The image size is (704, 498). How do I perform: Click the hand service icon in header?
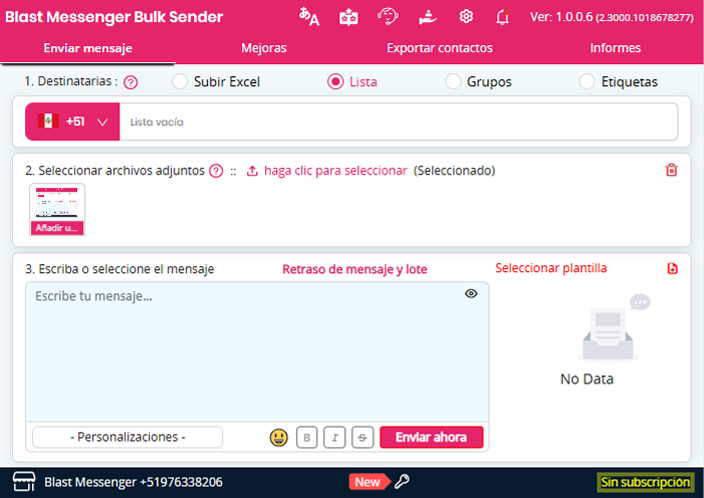coord(427,18)
